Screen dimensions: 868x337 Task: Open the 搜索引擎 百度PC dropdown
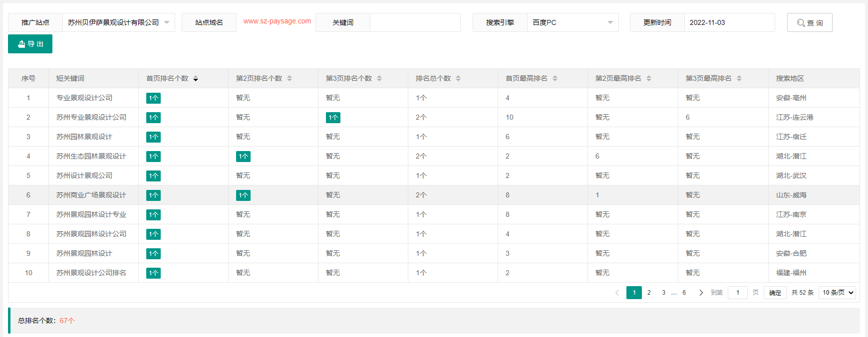click(x=573, y=22)
